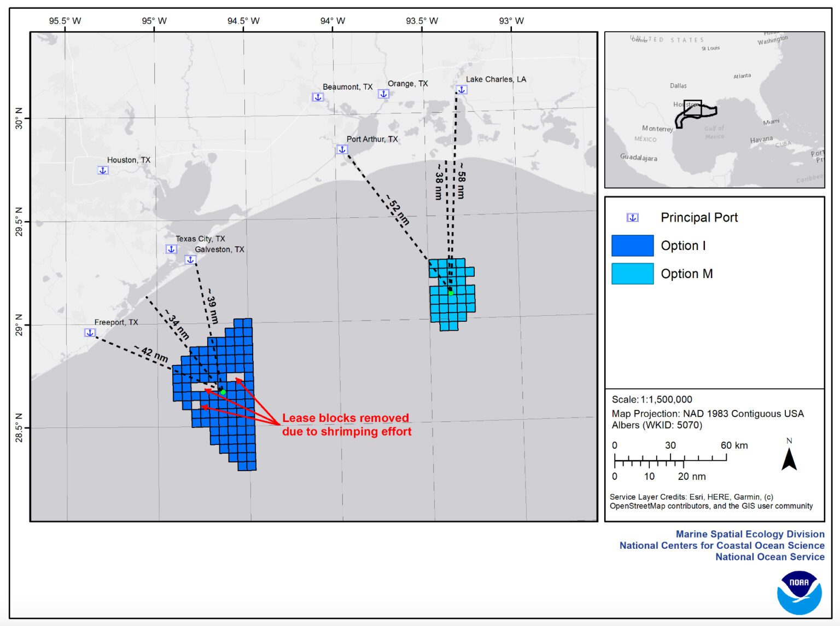The width and height of the screenshot is (840, 626).
Task: Select the Orange, TX port marker
Action: [383, 92]
